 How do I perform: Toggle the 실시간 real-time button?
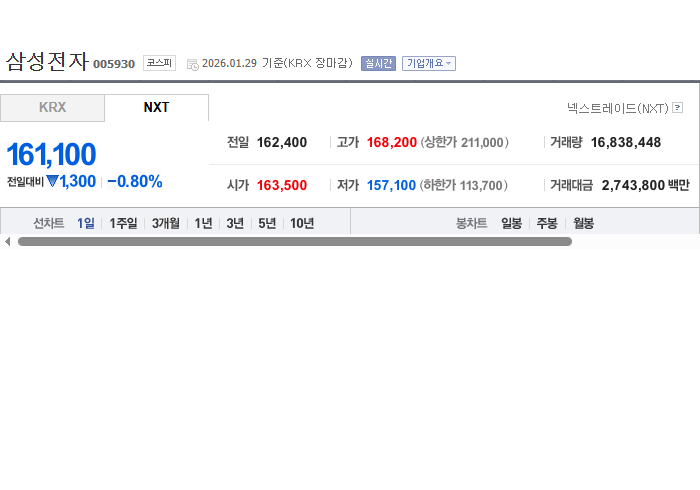pyautogui.click(x=378, y=63)
